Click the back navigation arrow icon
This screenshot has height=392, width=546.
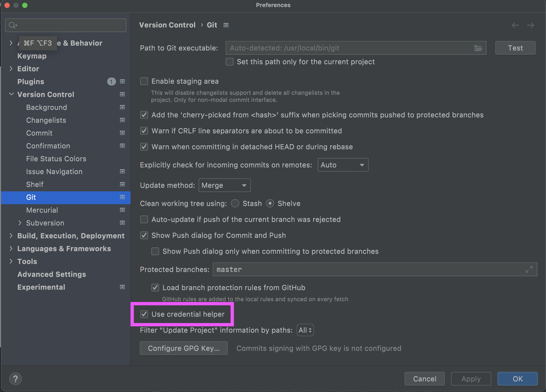(515, 25)
